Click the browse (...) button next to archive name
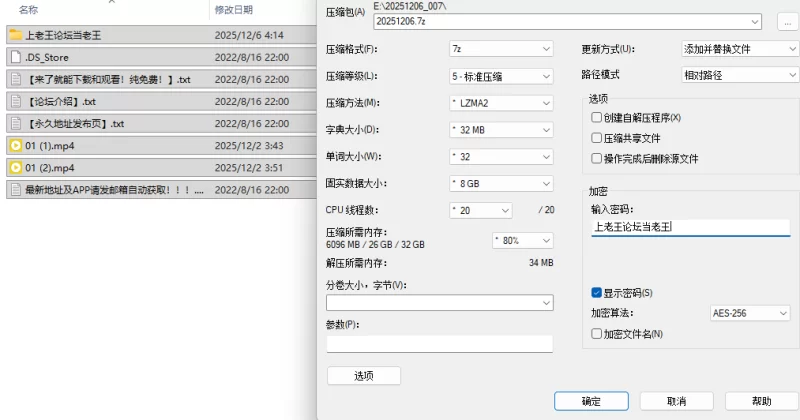The height and width of the screenshot is (420, 800). click(x=788, y=22)
